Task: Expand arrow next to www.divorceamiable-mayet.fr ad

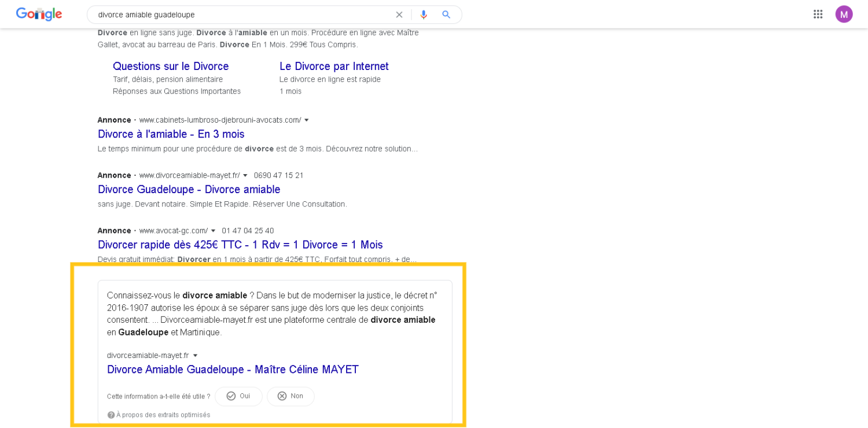Action: coord(245,175)
